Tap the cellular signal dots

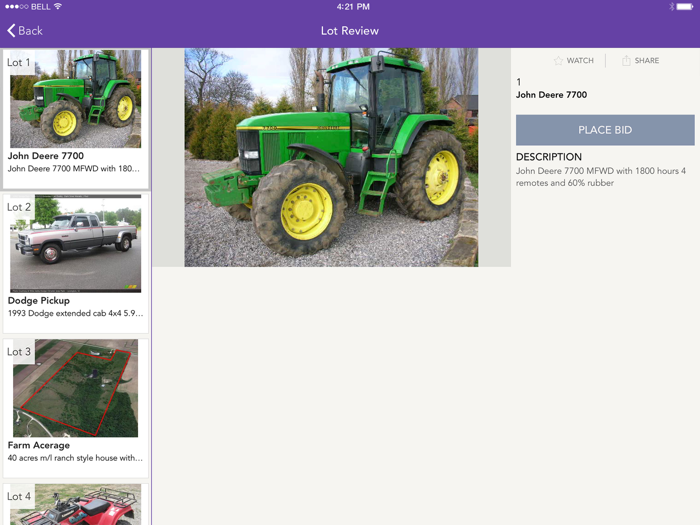point(17,6)
